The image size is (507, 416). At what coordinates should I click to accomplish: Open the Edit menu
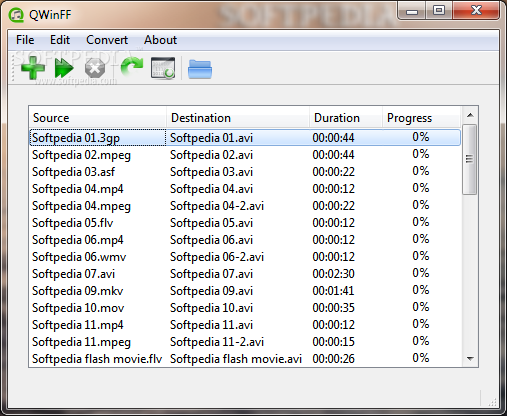click(60, 40)
